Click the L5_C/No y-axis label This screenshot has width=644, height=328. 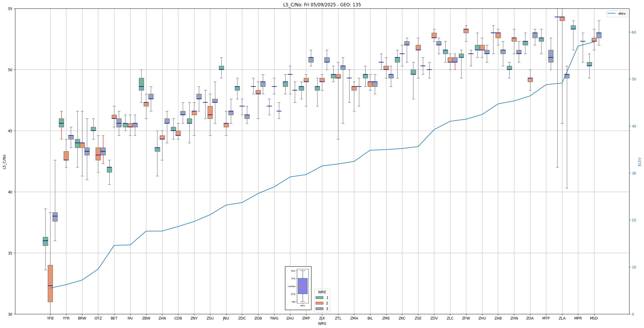pos(4,162)
